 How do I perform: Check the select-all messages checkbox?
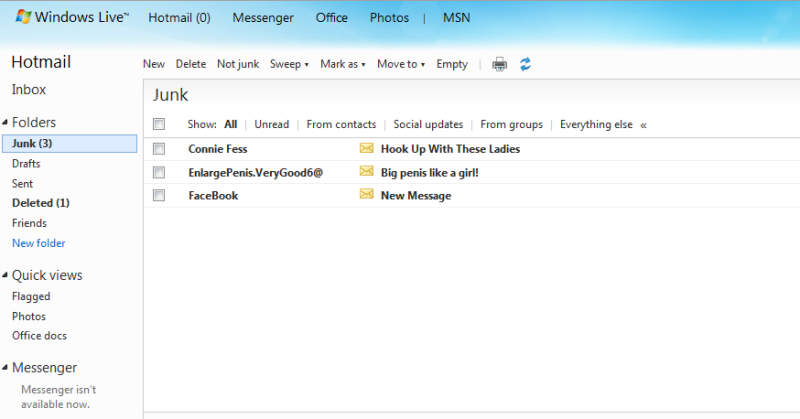point(159,124)
